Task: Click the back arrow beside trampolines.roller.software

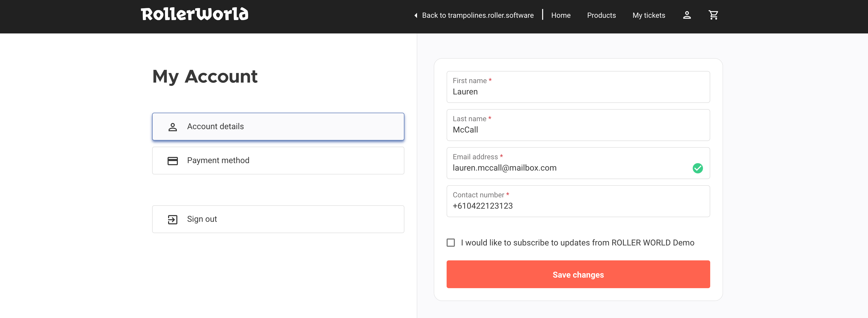Action: tap(415, 15)
